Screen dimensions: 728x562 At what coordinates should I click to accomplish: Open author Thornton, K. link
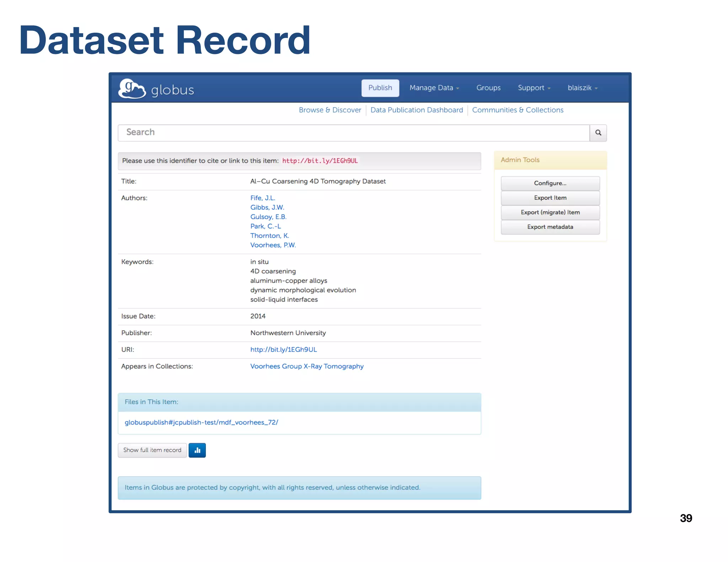point(270,236)
